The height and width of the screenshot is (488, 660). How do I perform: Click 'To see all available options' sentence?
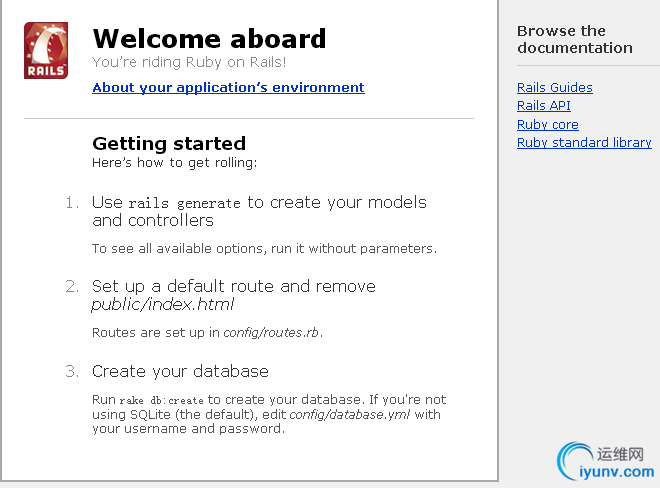tap(264, 248)
